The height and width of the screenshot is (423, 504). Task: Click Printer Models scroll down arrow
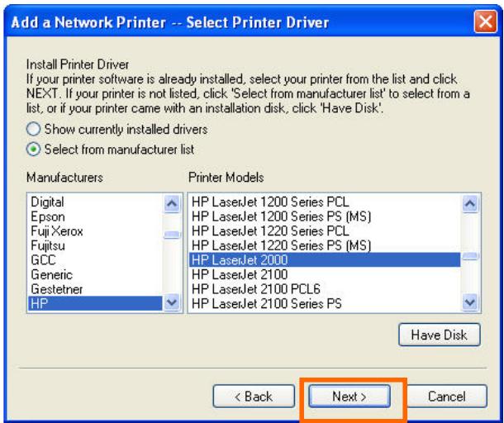[470, 302]
